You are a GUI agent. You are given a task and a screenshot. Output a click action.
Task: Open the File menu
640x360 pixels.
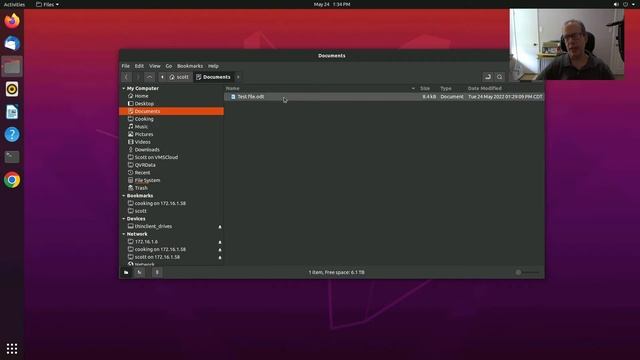point(125,66)
